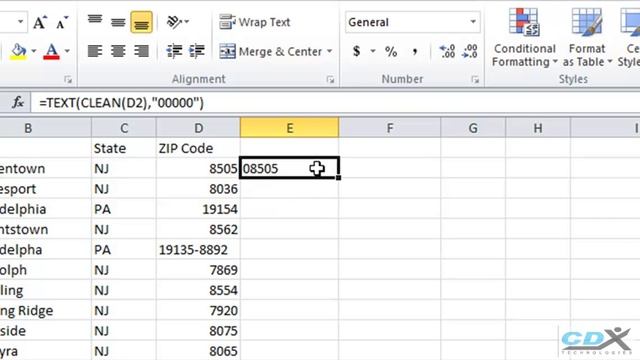
Task: Select the 'olph' city cell
Action: click(x=45, y=270)
